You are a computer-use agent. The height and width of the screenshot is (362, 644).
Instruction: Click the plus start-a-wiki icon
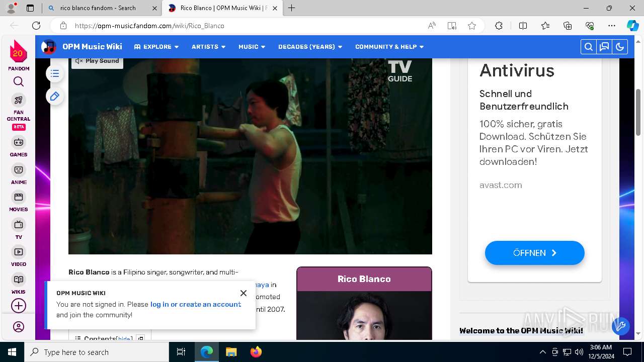coord(19,306)
